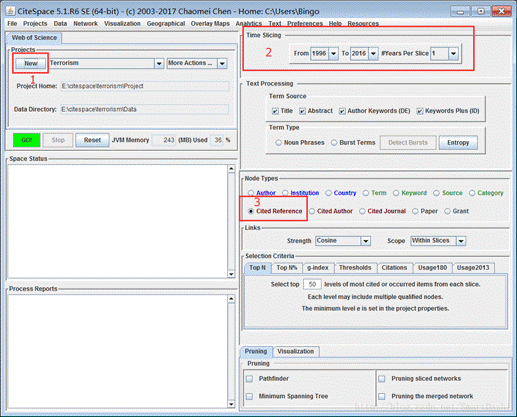Click the Project Home path field
Viewport: 517px width, 417px height.
(x=145, y=86)
